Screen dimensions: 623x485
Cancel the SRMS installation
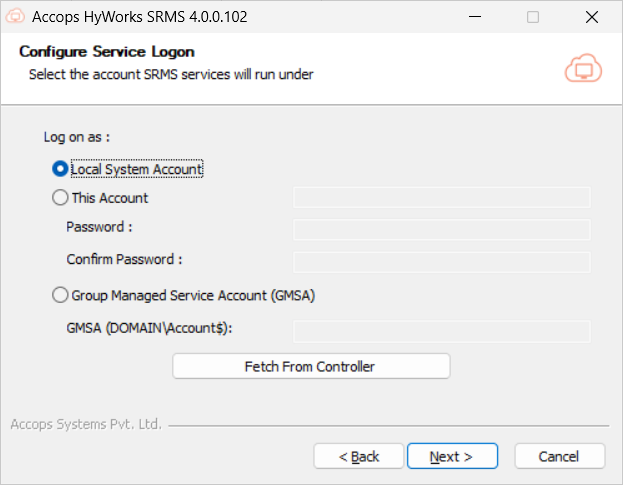(559, 456)
